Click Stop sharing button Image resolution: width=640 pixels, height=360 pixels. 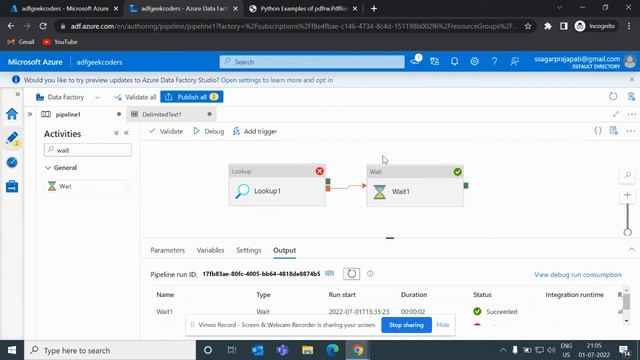click(406, 325)
